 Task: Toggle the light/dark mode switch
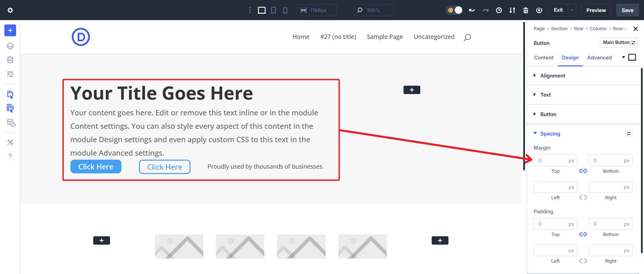tap(454, 10)
